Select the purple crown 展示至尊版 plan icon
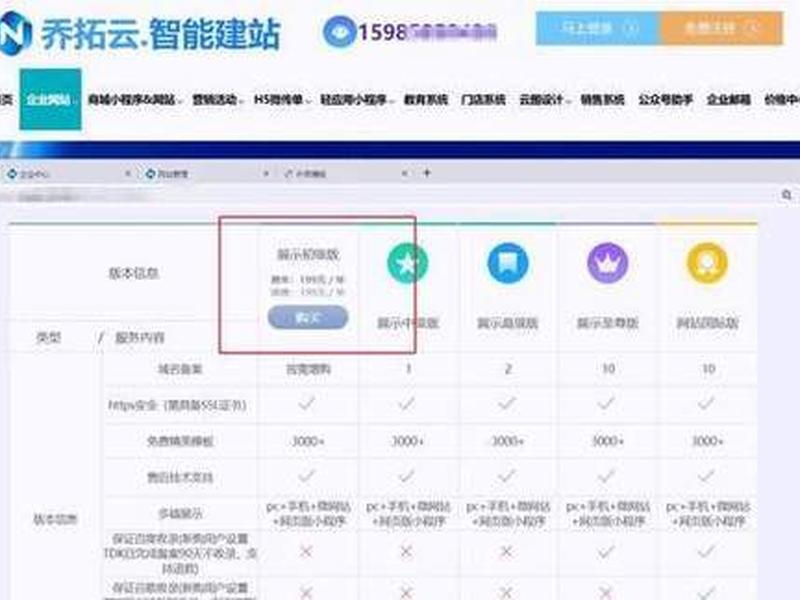Image resolution: width=800 pixels, height=600 pixels. 607,263
